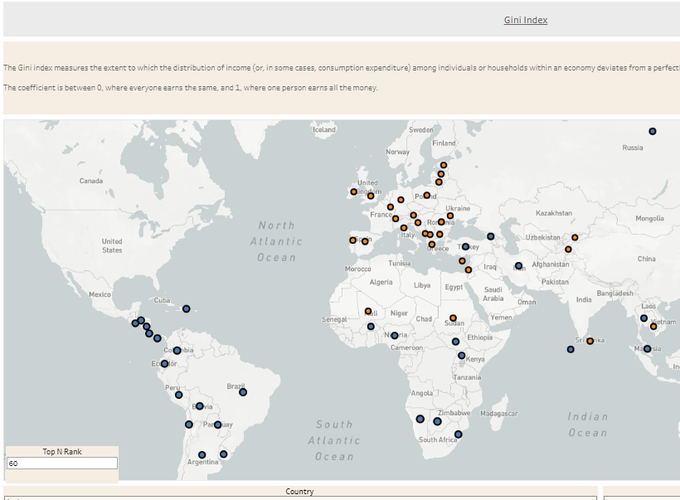The height and width of the screenshot is (500, 680).
Task: Select the blue marker east of Cuba
Action: [186, 308]
